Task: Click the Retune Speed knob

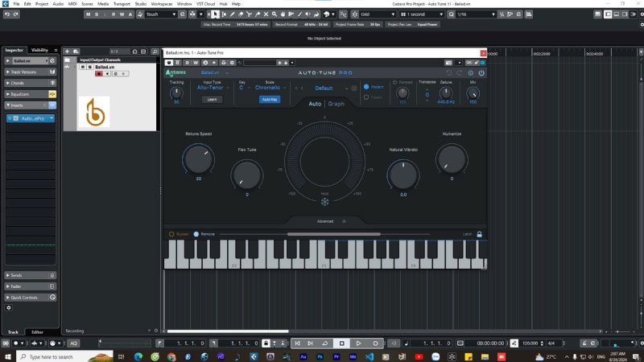Action: tap(198, 158)
